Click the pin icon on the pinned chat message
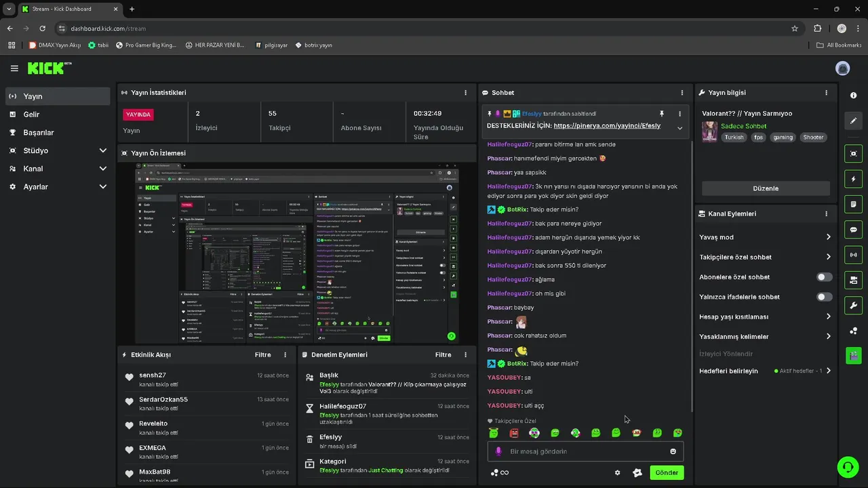This screenshot has height=488, width=868. click(x=662, y=114)
